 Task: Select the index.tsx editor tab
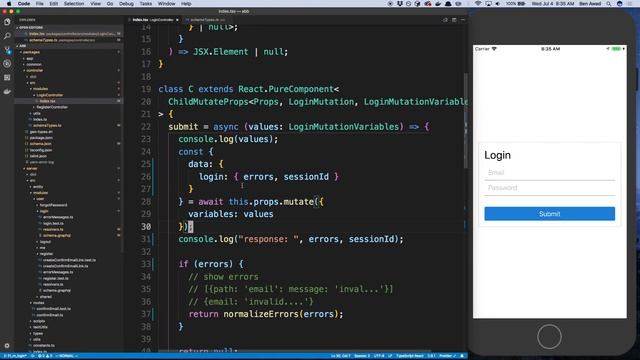click(154, 20)
